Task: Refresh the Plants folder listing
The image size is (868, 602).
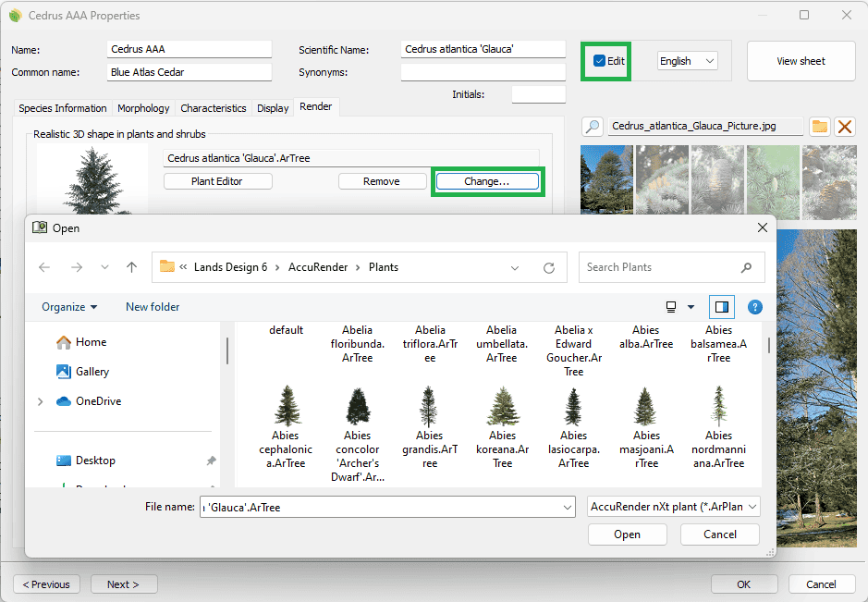Action: click(548, 267)
